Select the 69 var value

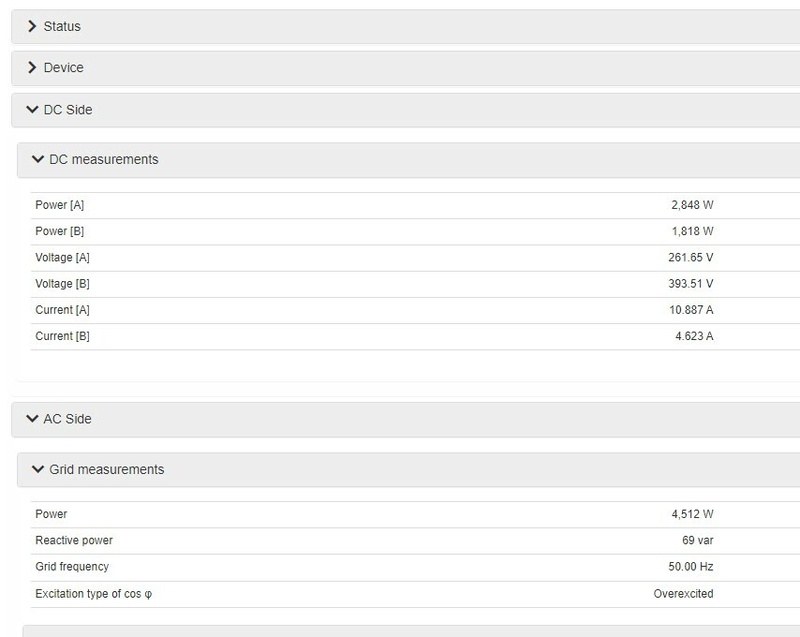(x=697, y=540)
